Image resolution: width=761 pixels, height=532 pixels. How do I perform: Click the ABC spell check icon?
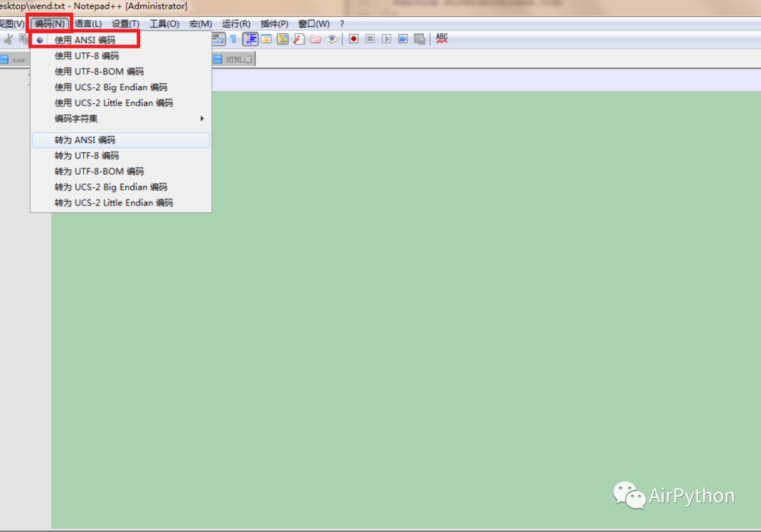pyautogui.click(x=442, y=38)
